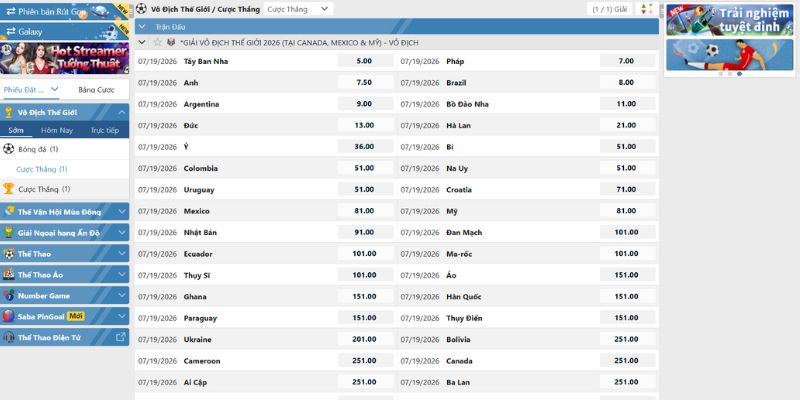
Task: Select Canada odds 251.00
Action: click(x=627, y=361)
